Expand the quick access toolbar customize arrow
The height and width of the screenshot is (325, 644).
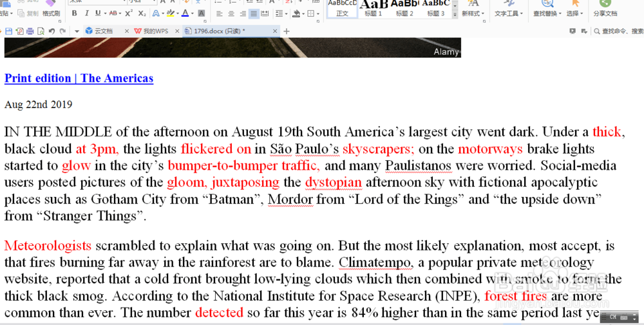[x=77, y=31]
